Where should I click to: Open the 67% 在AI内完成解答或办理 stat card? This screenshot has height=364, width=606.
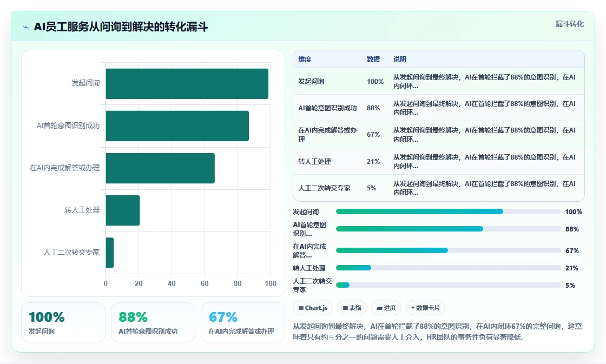[243, 322]
